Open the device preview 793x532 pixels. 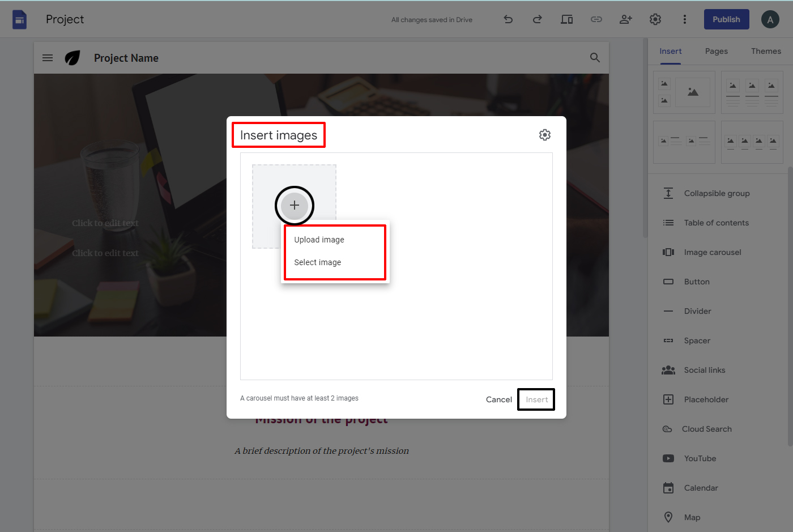pyautogui.click(x=566, y=19)
